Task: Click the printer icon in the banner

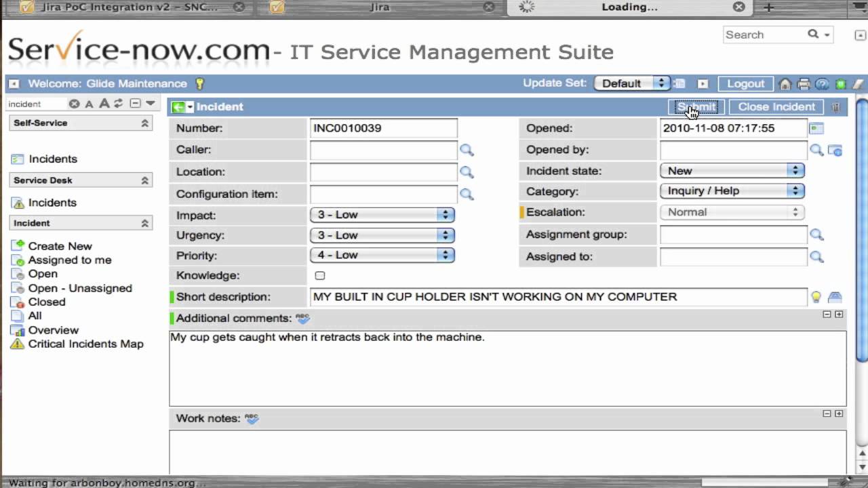Action: 804,84
